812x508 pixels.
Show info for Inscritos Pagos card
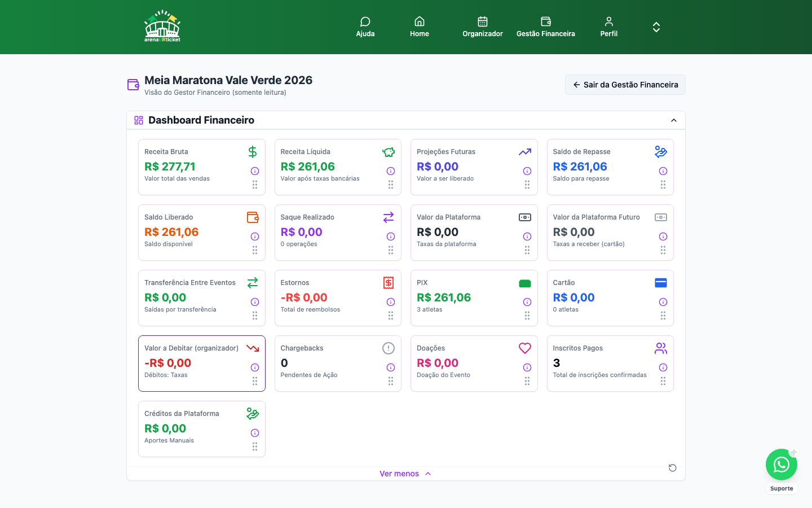[x=663, y=367]
